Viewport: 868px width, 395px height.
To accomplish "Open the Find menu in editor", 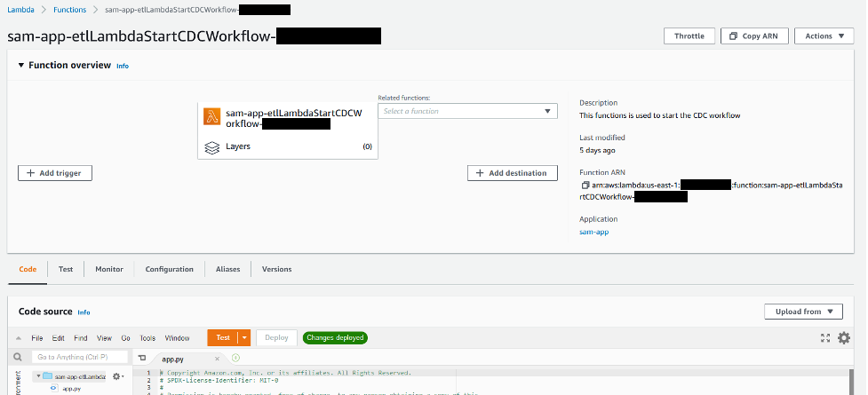I will pyautogui.click(x=81, y=338).
